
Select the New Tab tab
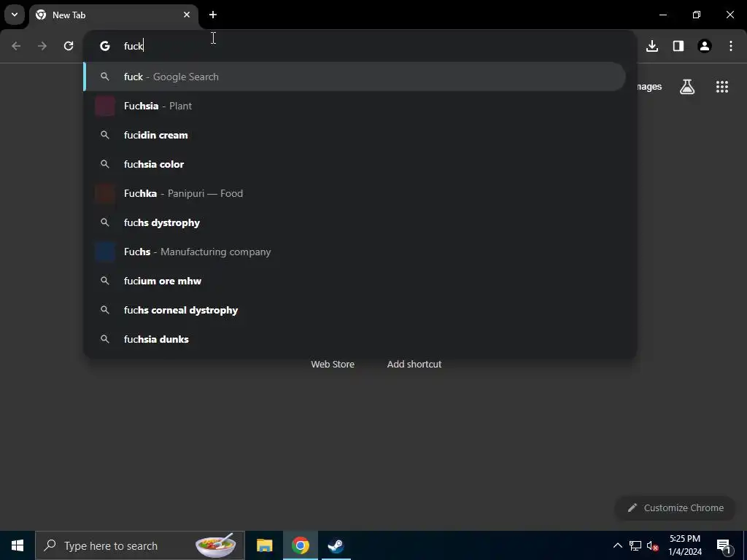coord(113,15)
